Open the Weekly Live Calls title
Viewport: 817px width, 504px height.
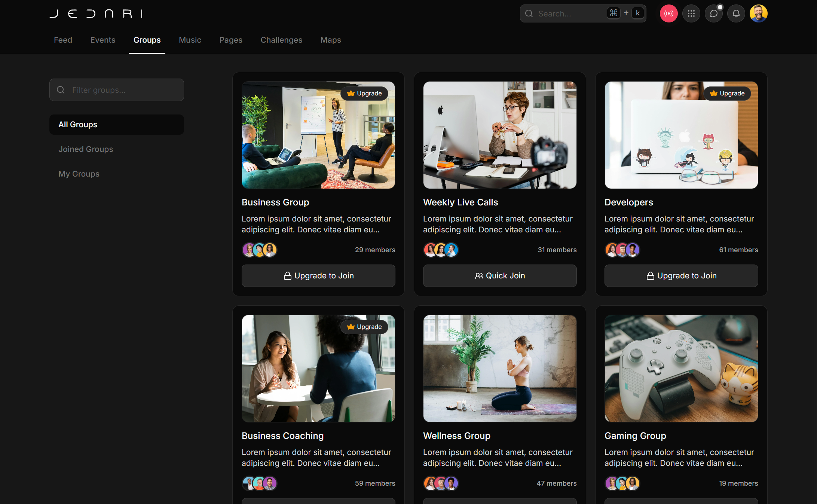460,202
